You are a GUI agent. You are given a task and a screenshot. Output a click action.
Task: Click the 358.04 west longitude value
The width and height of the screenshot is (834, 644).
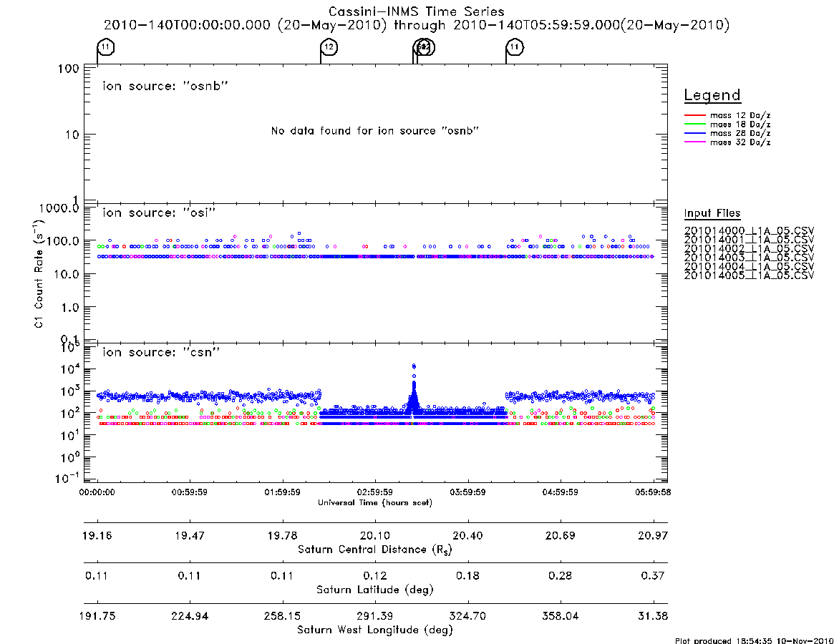(560, 616)
